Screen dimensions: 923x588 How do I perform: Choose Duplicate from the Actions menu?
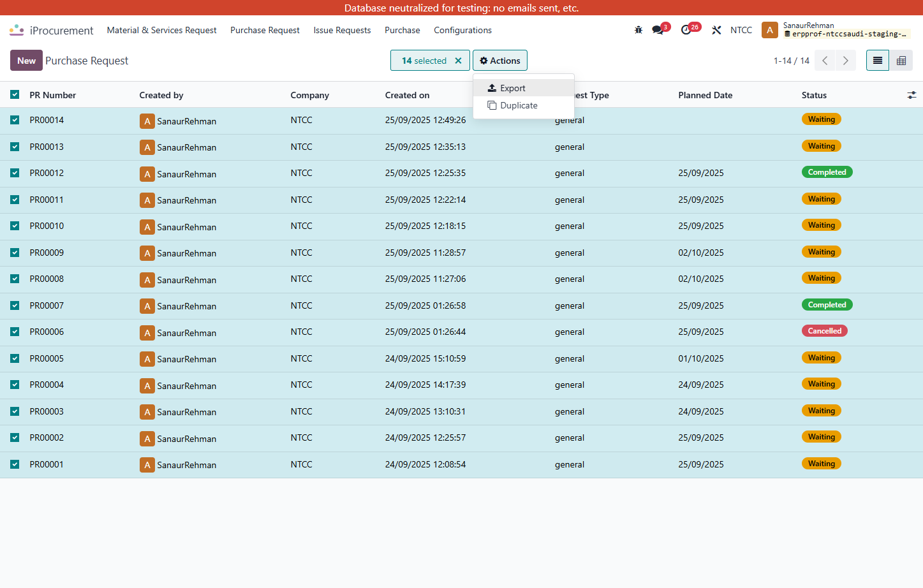[524, 105]
